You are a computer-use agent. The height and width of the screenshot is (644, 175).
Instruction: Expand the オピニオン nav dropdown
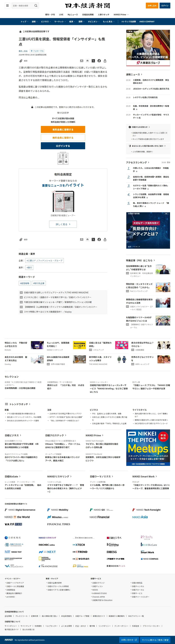click(94, 21)
